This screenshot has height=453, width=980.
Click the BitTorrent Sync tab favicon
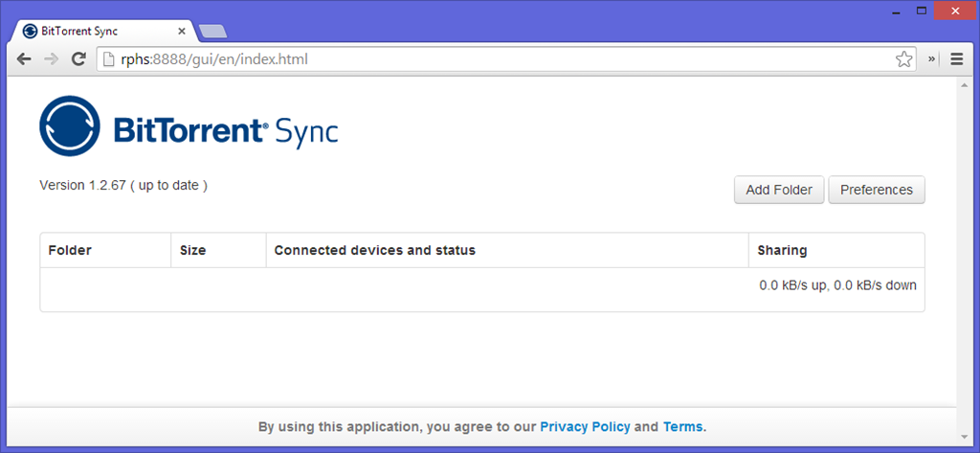pyautogui.click(x=31, y=31)
